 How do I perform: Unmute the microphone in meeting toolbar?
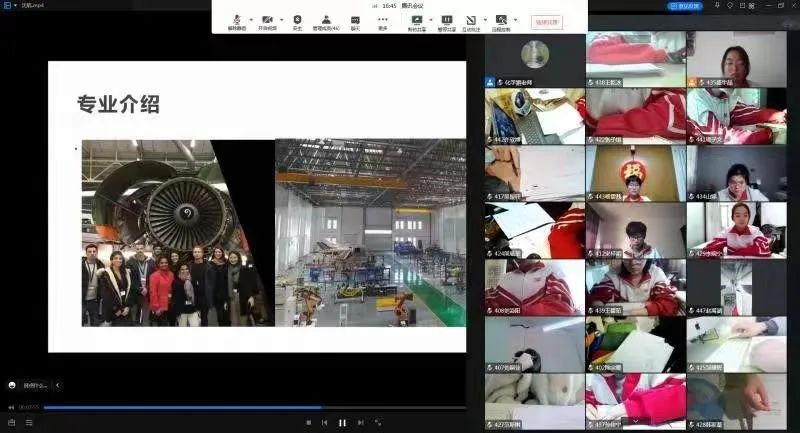[236, 20]
